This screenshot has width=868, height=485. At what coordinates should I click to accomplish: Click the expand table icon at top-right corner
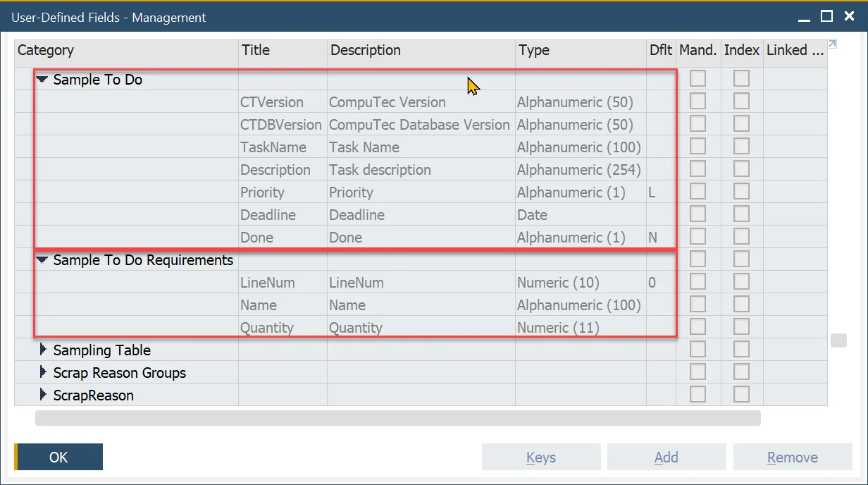tap(832, 44)
